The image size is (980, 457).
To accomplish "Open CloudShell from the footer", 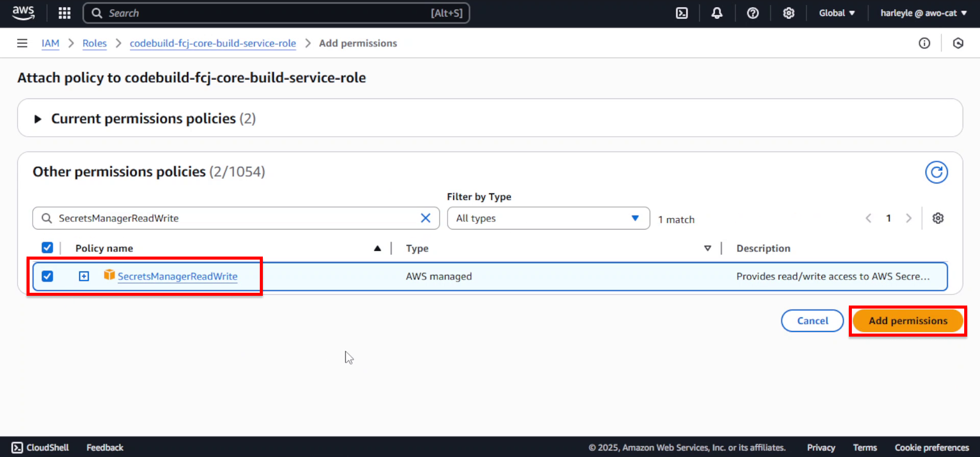I will [x=40, y=447].
